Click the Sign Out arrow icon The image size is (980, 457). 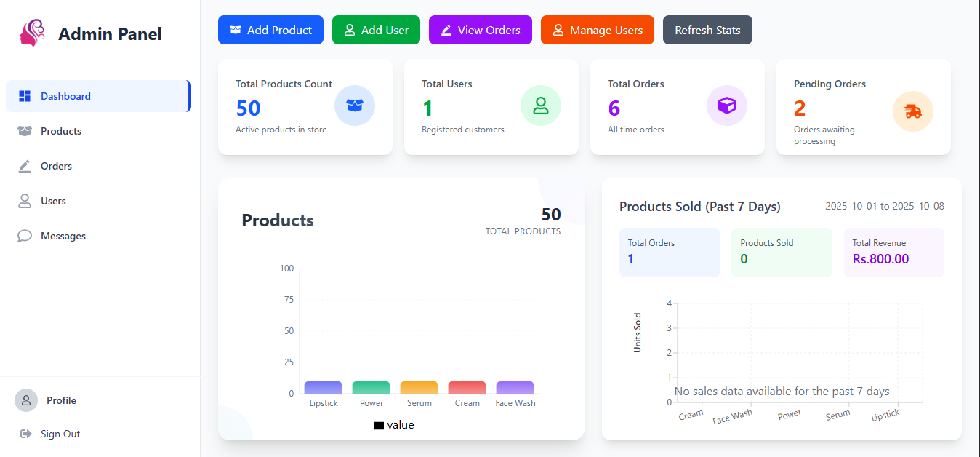[x=26, y=434]
